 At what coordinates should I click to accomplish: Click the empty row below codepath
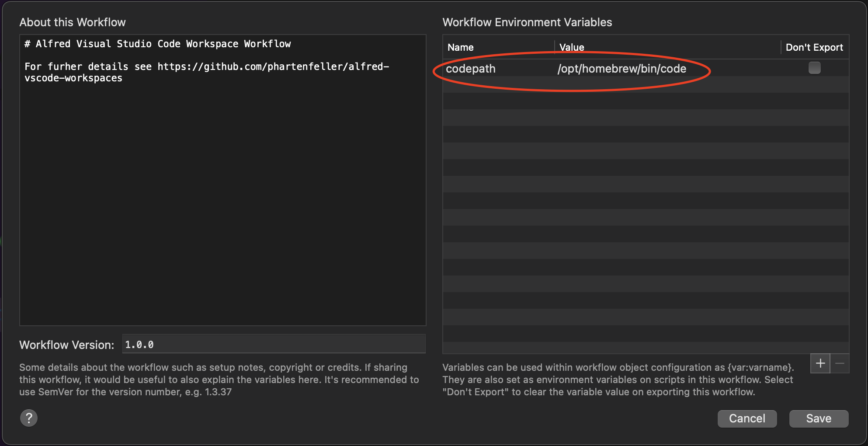[645, 85]
